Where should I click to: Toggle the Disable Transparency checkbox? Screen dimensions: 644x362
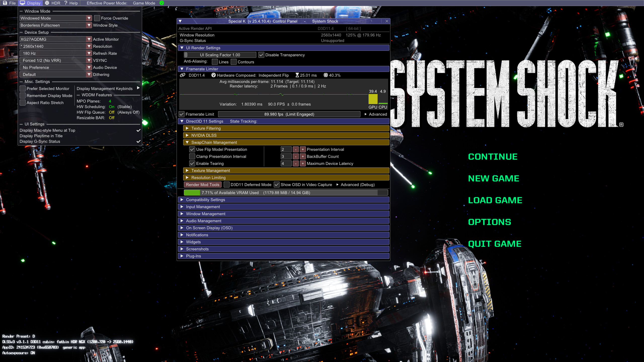pyautogui.click(x=262, y=55)
